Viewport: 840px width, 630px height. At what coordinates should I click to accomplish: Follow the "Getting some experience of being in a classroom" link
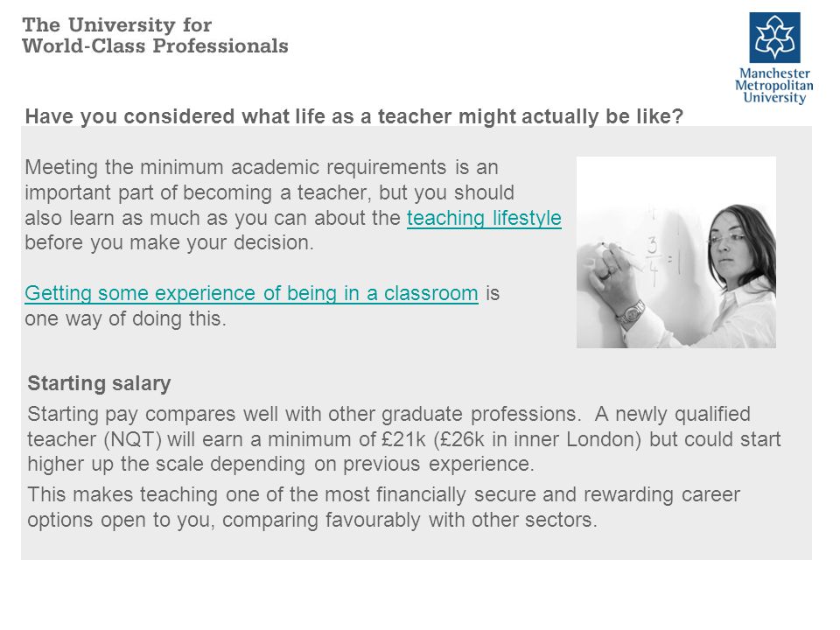251,293
